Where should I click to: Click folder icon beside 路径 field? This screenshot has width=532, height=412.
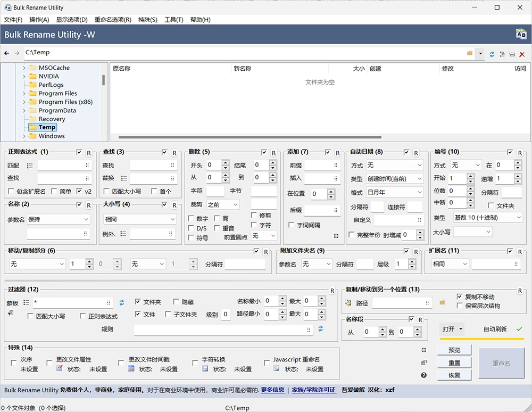pyautogui.click(x=442, y=302)
